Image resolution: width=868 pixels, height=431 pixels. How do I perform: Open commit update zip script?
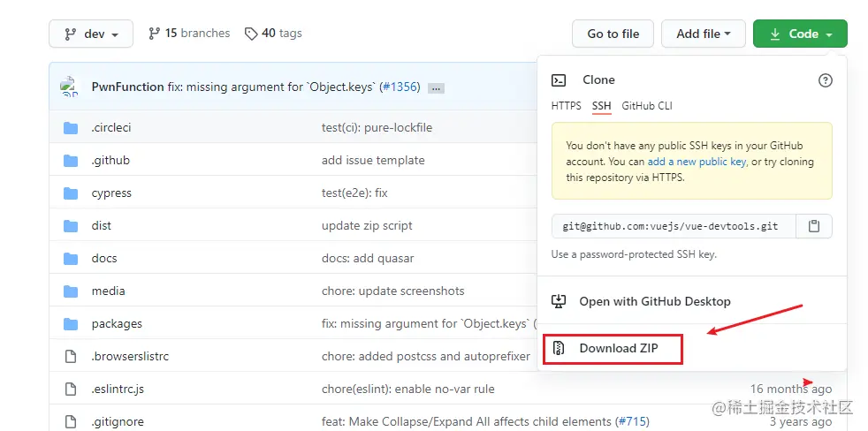coord(367,226)
